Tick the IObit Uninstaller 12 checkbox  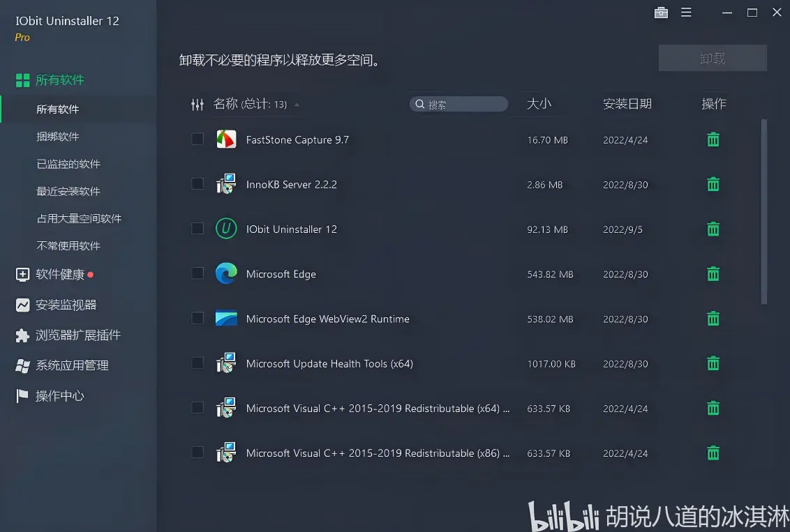click(197, 229)
